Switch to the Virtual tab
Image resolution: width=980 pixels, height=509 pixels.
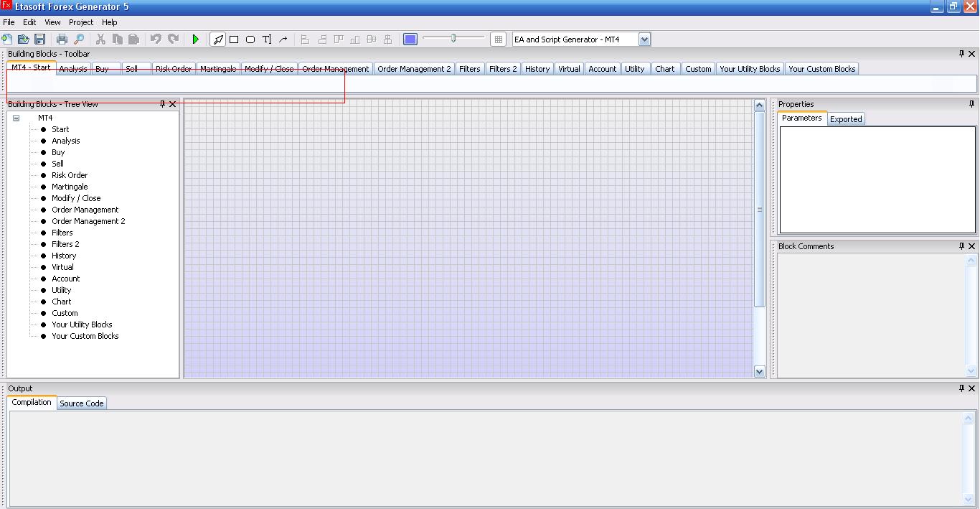pos(569,69)
